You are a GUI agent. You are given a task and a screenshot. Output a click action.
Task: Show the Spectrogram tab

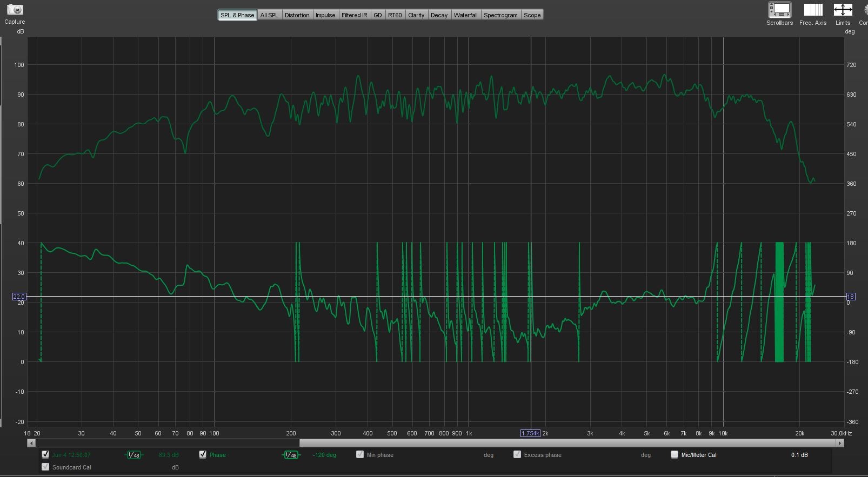point(500,15)
